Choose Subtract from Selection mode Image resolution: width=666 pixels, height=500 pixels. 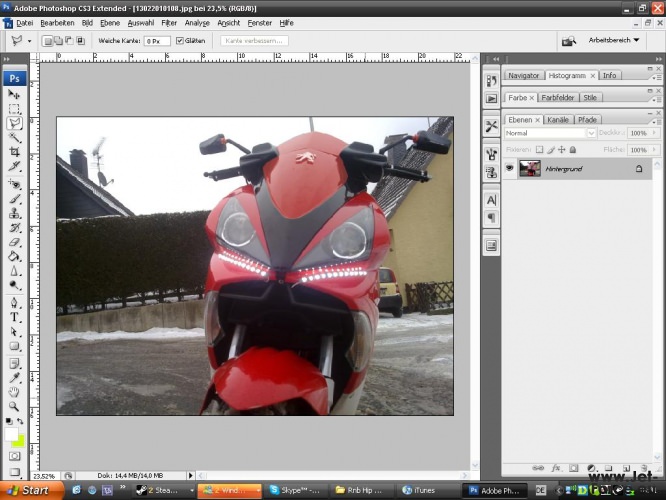pyautogui.click(x=69, y=41)
